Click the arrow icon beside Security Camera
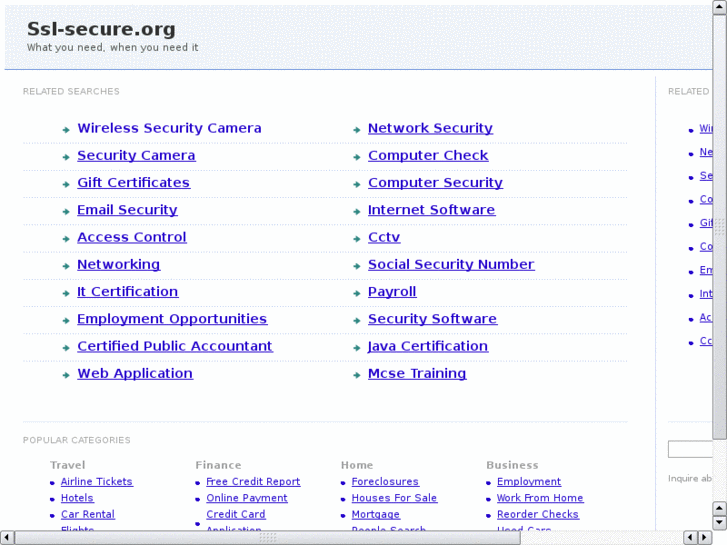This screenshot has width=727, height=545. point(66,157)
